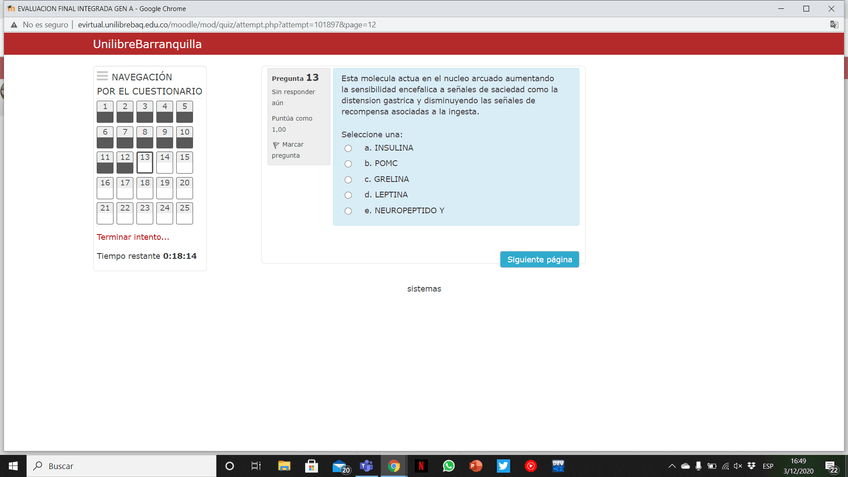Click the navigation block hamburger icon
848x477 pixels.
pyautogui.click(x=102, y=76)
